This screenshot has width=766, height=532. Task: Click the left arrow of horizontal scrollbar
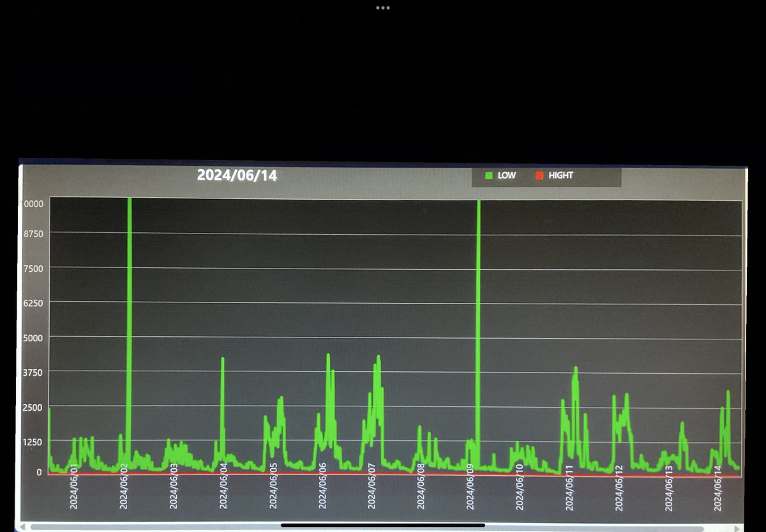[x=24, y=527]
